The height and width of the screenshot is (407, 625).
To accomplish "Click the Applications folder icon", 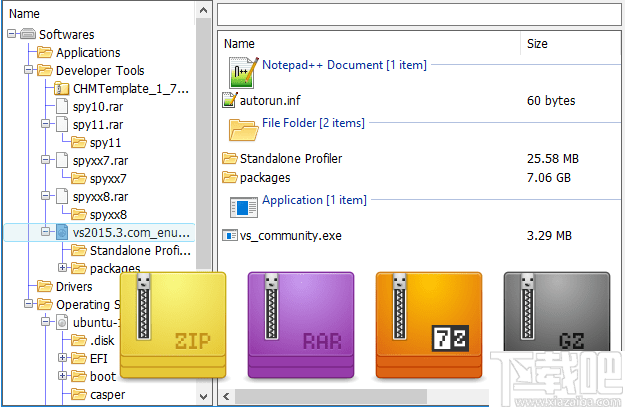I will point(45,52).
